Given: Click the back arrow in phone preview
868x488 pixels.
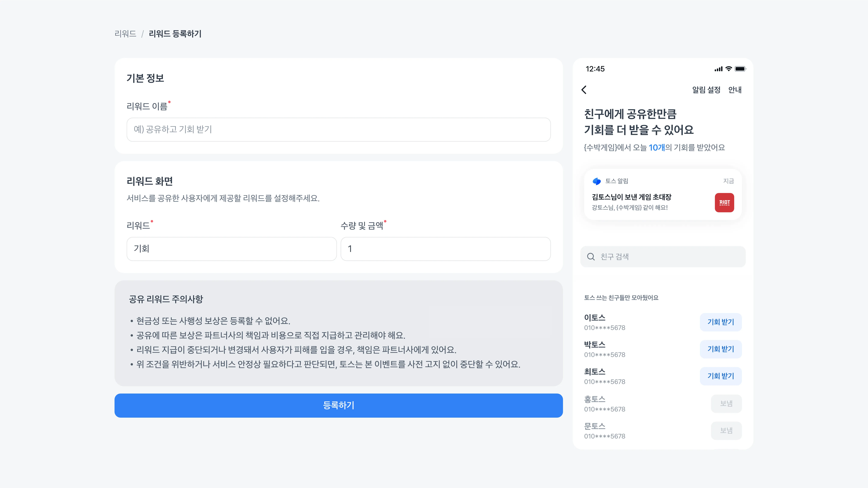Looking at the screenshot, I should click(584, 90).
